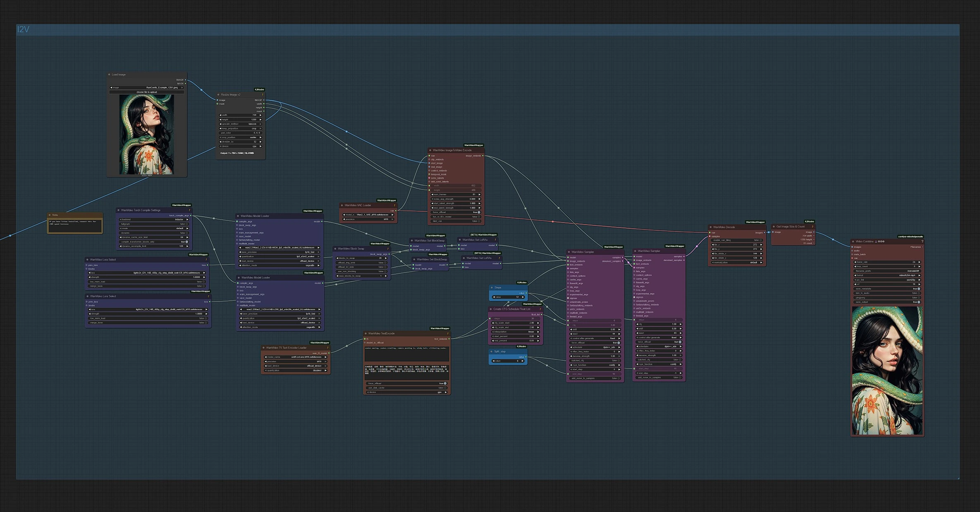
Task: Click the image filename selector in Load Image
Action: coord(147,88)
